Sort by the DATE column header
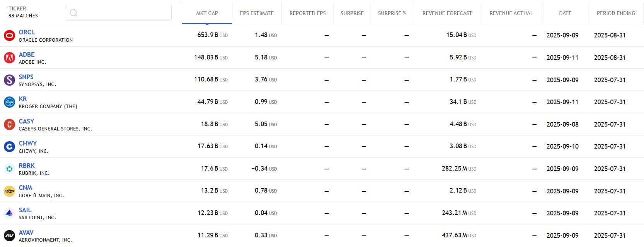The width and height of the screenshot is (644, 247). coord(565,13)
